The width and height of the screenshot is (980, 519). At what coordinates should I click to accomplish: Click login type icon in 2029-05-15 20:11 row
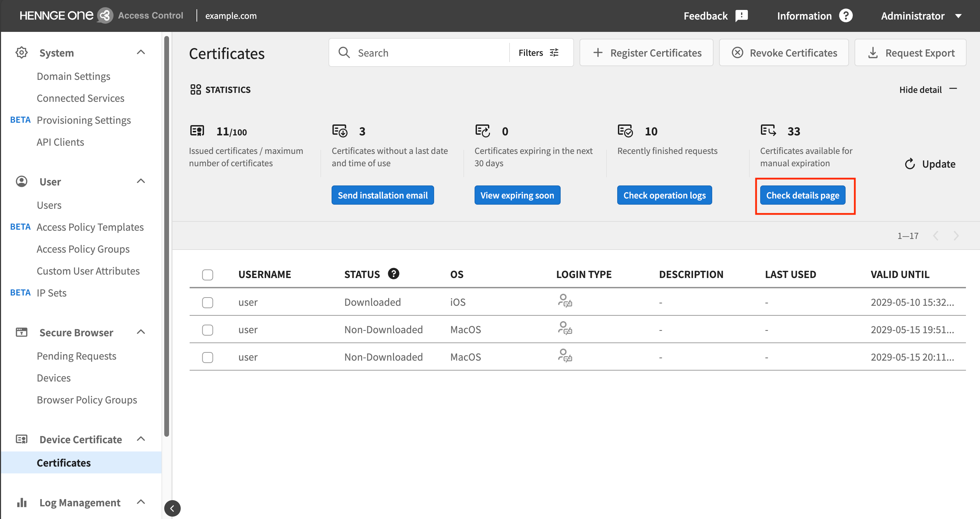pos(565,355)
